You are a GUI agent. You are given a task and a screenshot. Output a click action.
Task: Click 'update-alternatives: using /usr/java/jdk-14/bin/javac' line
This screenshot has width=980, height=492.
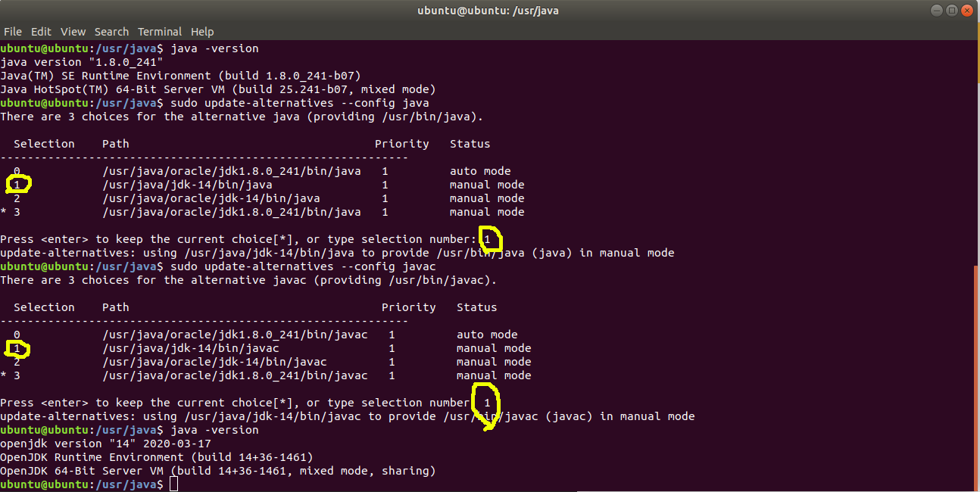point(347,416)
